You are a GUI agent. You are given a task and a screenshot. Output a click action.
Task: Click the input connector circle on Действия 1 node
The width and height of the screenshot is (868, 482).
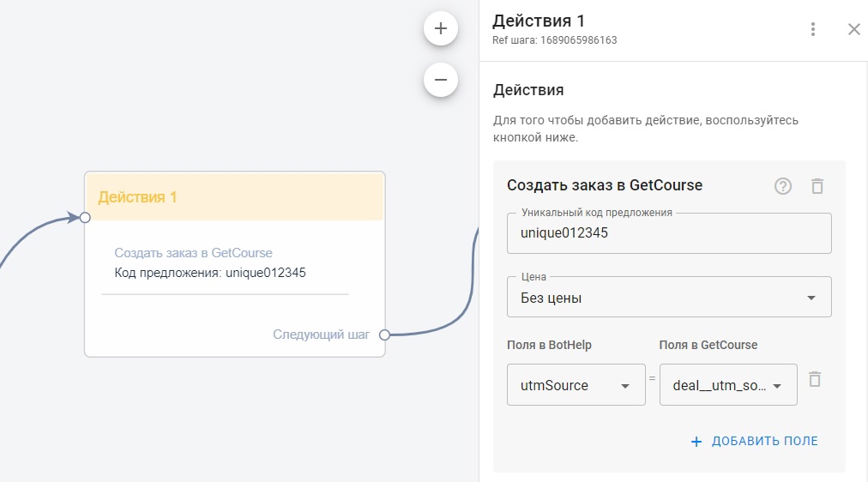pyautogui.click(x=85, y=217)
